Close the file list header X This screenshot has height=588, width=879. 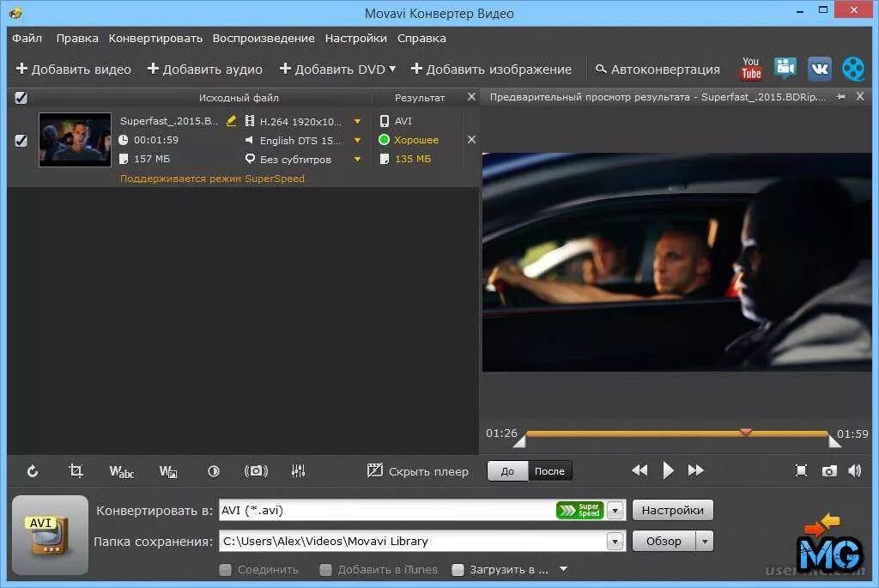coord(471,96)
